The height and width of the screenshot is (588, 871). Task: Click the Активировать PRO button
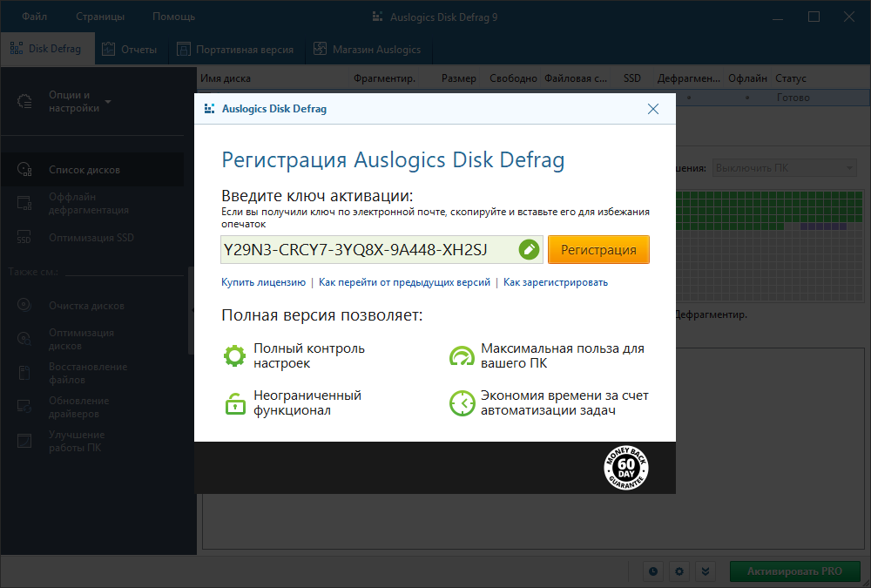point(795,571)
